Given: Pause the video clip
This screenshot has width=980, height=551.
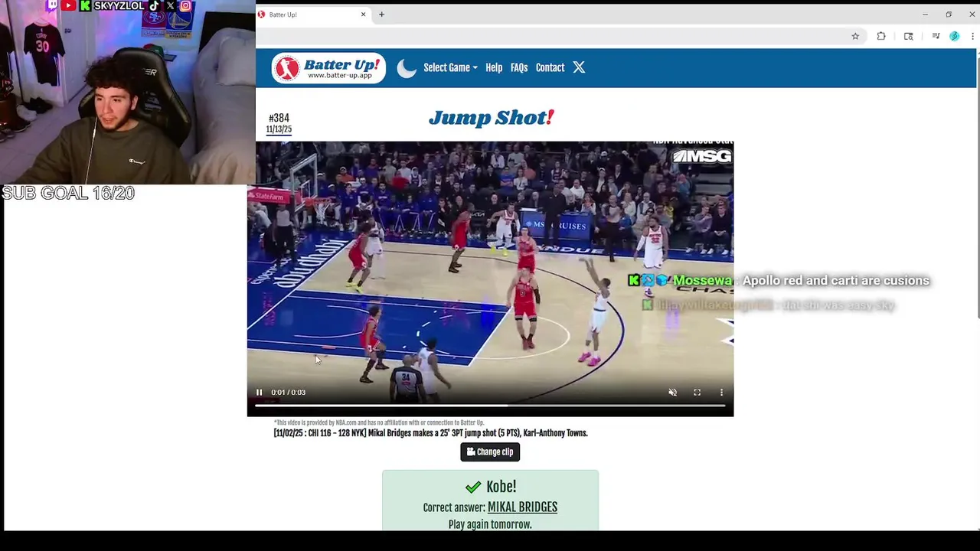Looking at the screenshot, I should (259, 393).
